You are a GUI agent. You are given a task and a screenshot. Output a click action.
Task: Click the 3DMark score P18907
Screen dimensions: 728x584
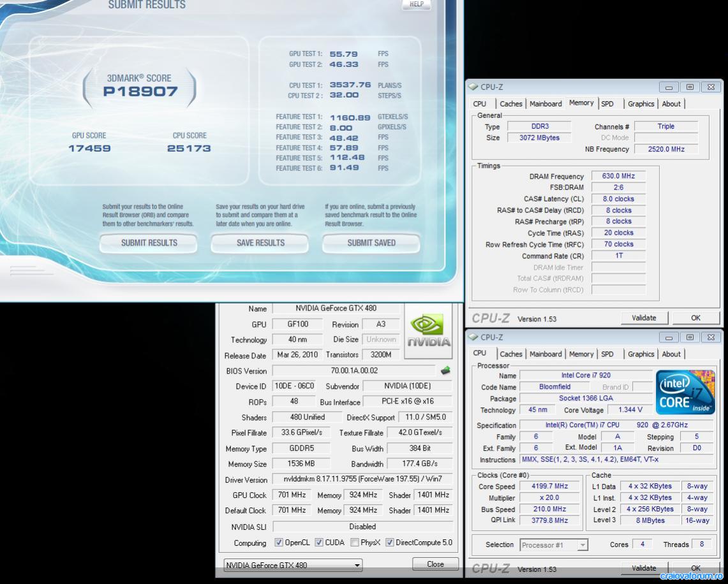coord(140,91)
